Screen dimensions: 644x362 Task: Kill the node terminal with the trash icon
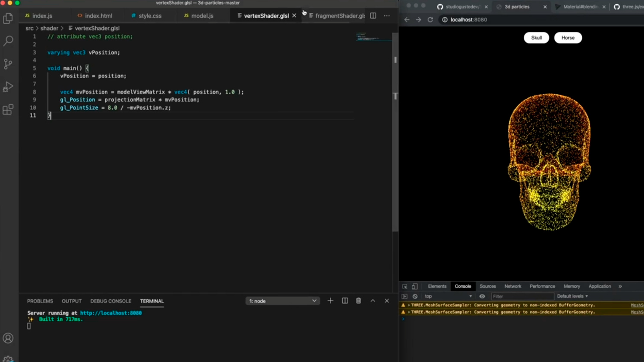pyautogui.click(x=358, y=301)
